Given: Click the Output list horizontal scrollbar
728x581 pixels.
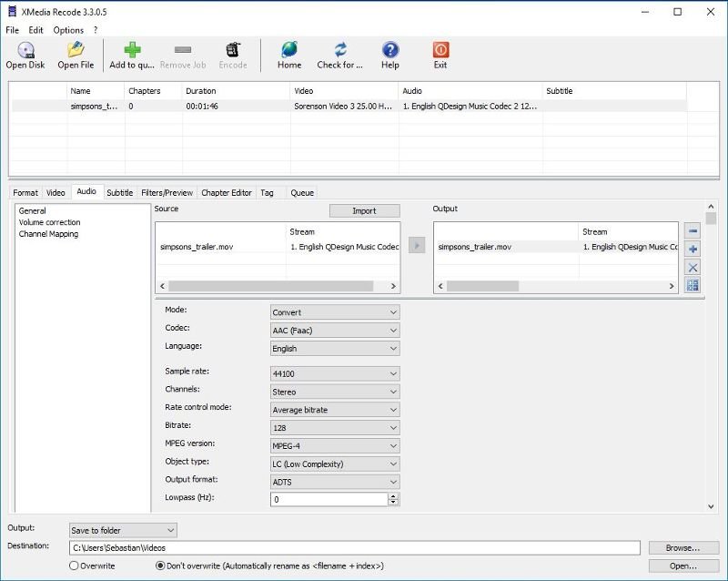Looking at the screenshot, I should pos(483,286).
